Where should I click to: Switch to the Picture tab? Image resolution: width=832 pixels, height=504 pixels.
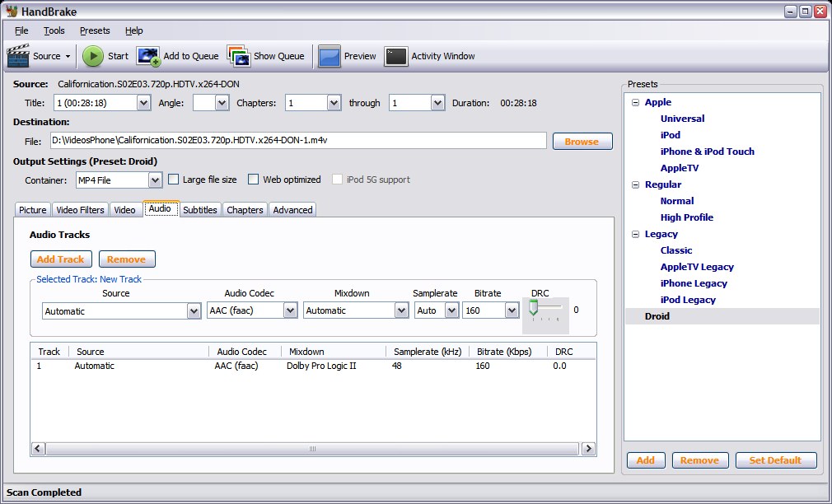(x=33, y=210)
